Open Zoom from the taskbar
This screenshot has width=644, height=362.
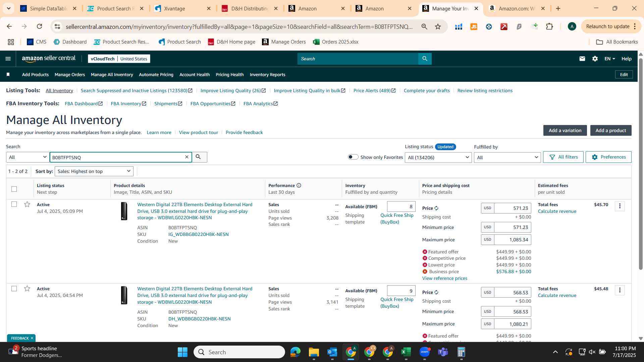[x=425, y=352]
